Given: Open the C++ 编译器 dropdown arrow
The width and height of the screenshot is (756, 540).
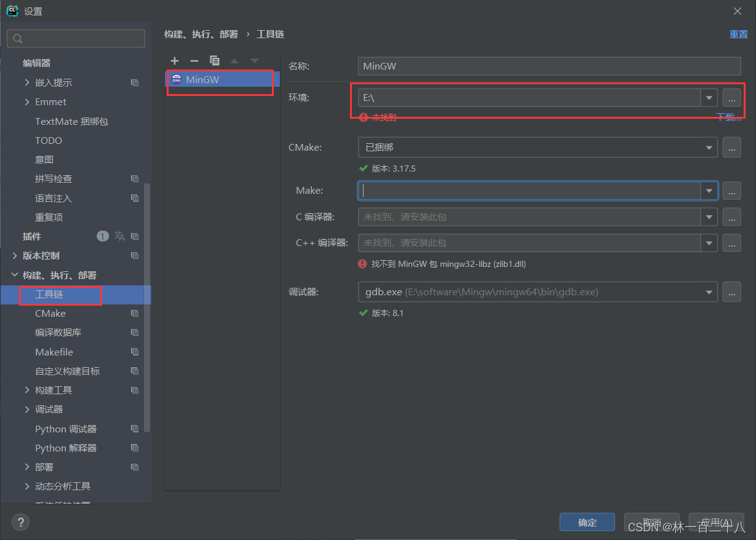Looking at the screenshot, I should (709, 243).
